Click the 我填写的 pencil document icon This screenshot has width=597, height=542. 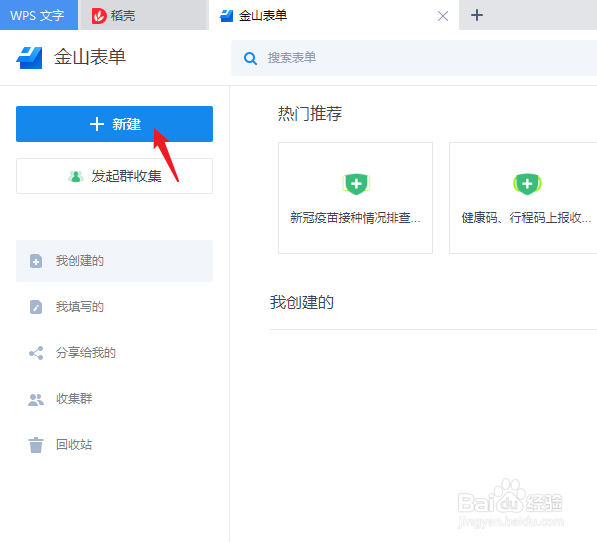tap(36, 307)
